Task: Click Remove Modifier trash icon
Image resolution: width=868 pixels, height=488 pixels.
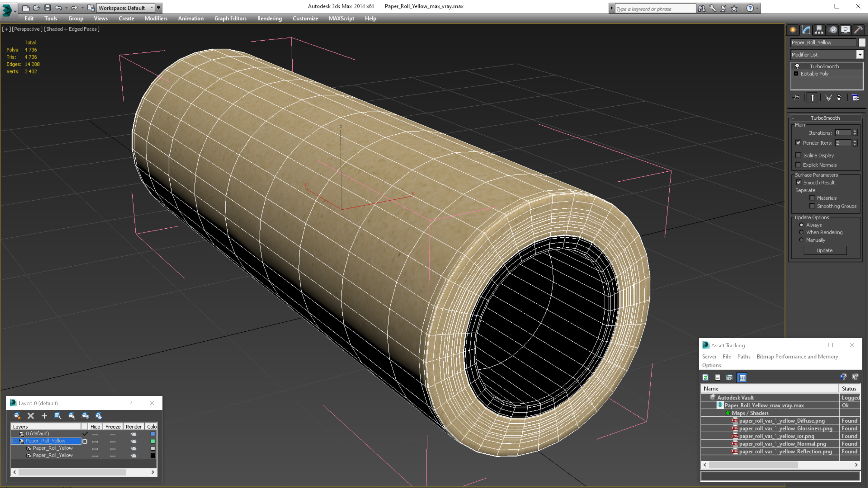Action: point(839,98)
